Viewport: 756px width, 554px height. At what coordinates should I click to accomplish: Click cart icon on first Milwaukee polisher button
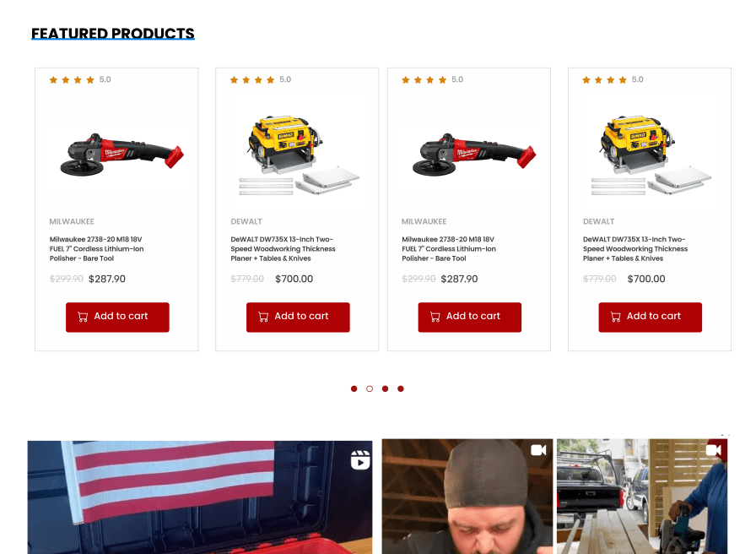[83, 317]
